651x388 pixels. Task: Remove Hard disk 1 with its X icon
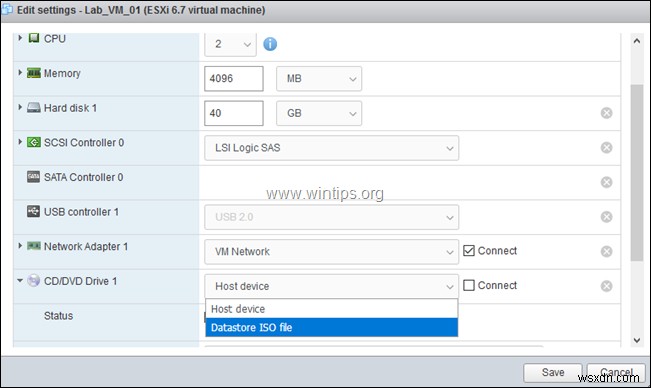pyautogui.click(x=607, y=113)
